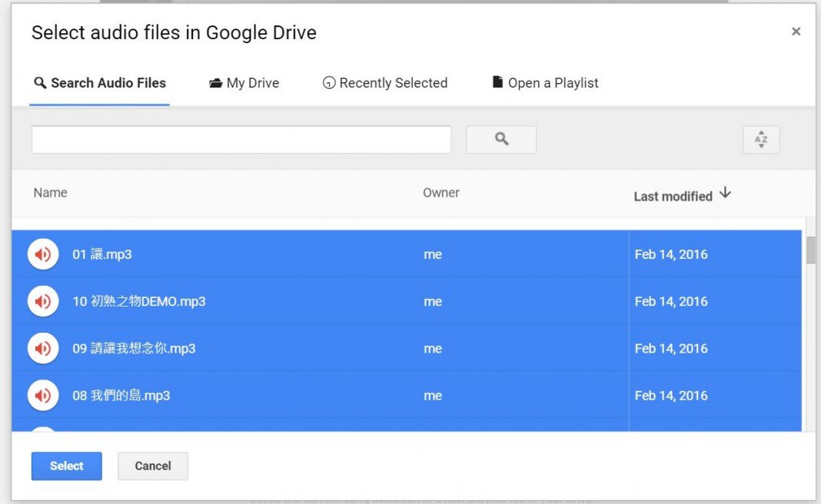Click the speaker icon beside 01 讓.mp3
The height and width of the screenshot is (504, 821).
[x=42, y=254]
